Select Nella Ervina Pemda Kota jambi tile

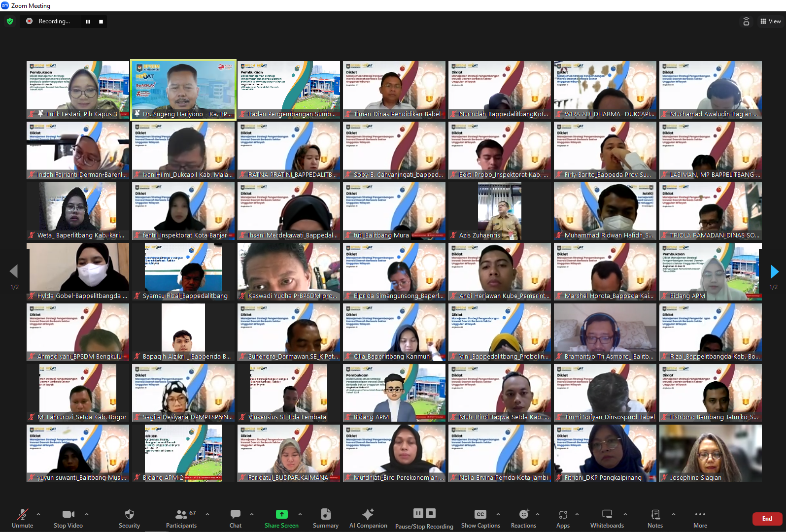pos(500,453)
